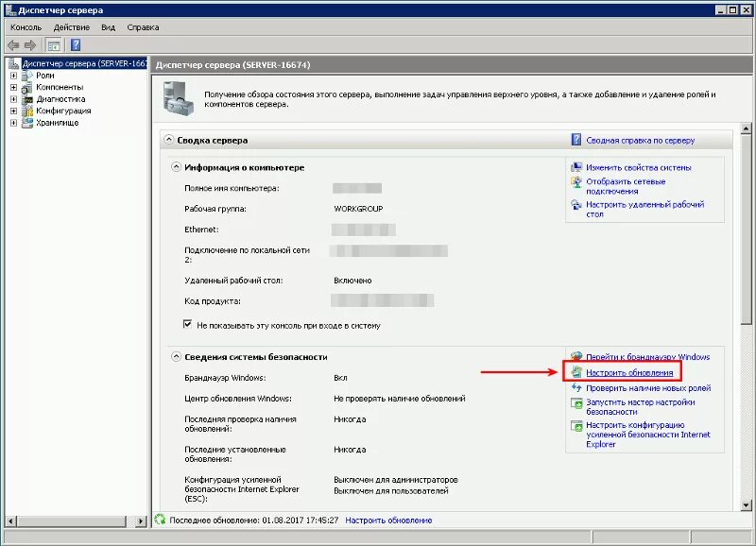Click tree pane horizontal scroll-left arrow

[x=11, y=520]
